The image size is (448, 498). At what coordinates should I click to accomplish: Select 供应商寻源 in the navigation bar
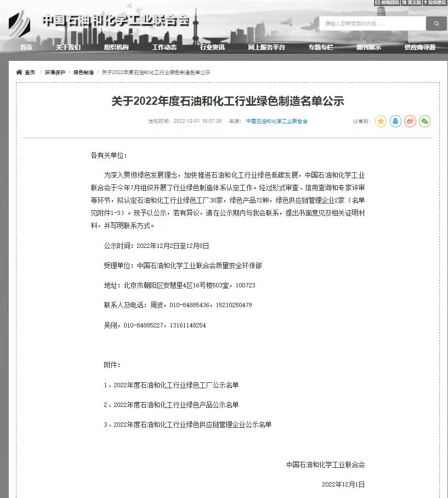[419, 48]
